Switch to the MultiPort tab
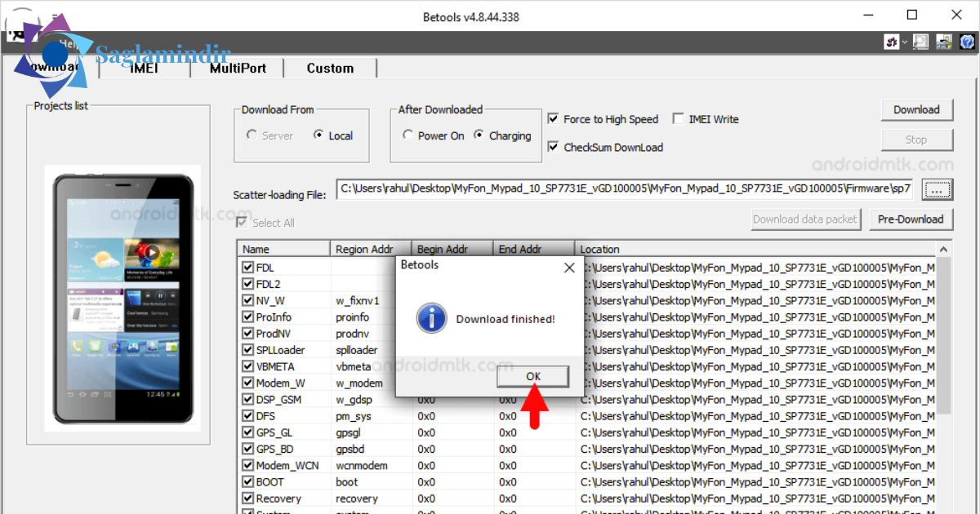Image resolution: width=980 pixels, height=514 pixels. click(x=238, y=68)
